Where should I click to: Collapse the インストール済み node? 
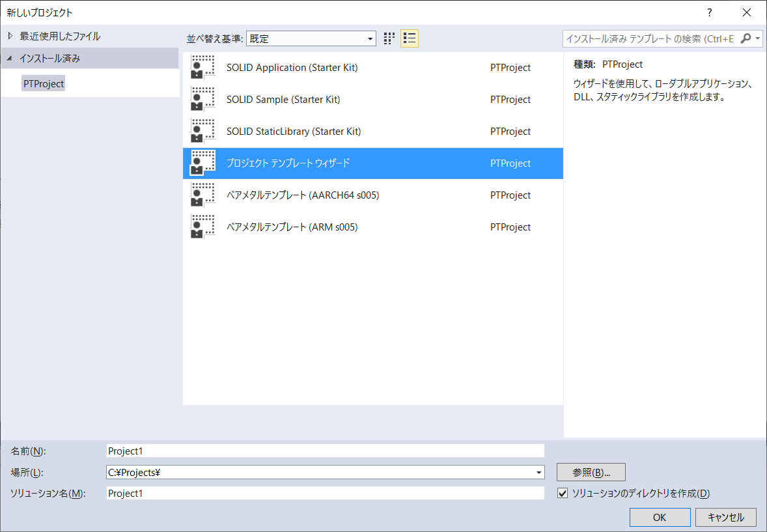click(10, 58)
